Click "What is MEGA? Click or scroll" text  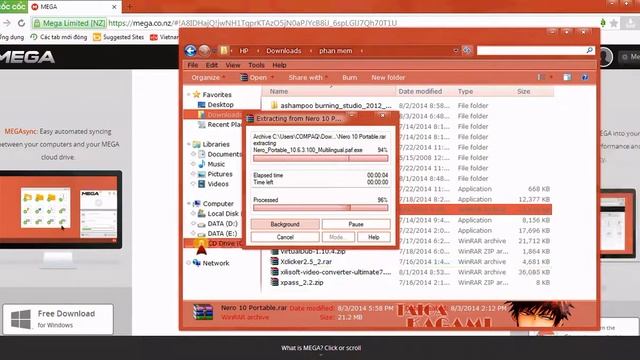[x=321, y=348]
